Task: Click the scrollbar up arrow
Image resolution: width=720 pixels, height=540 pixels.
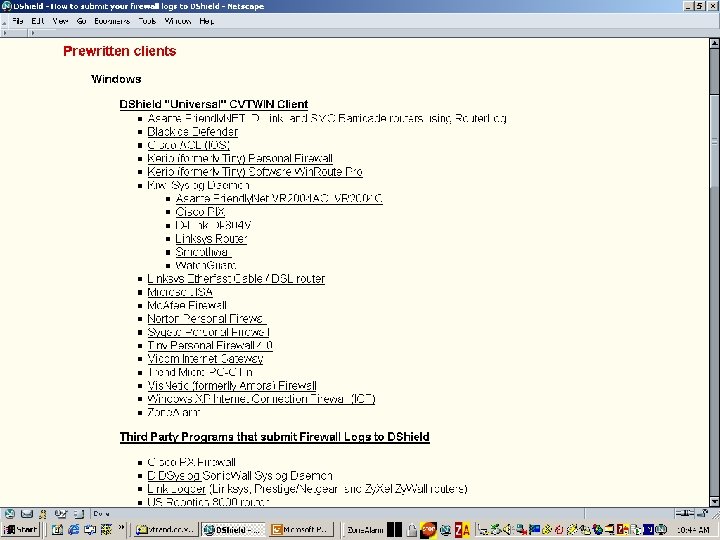Action: tap(714, 43)
